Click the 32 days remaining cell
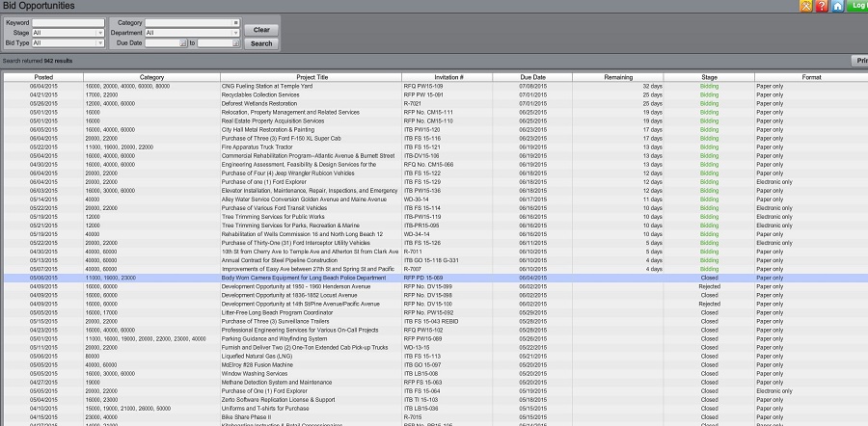Screen dimensions: 868x426 618,87
